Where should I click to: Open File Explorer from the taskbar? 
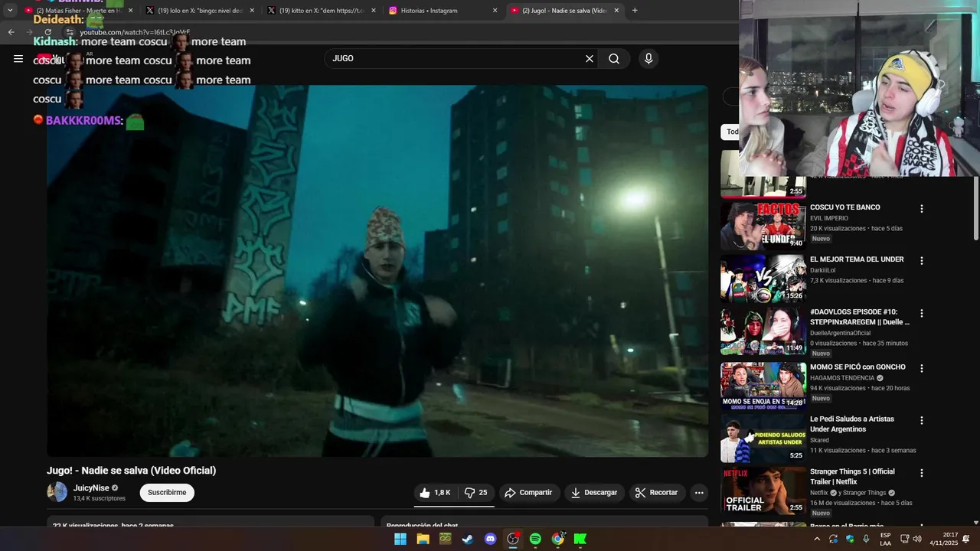pos(423,539)
